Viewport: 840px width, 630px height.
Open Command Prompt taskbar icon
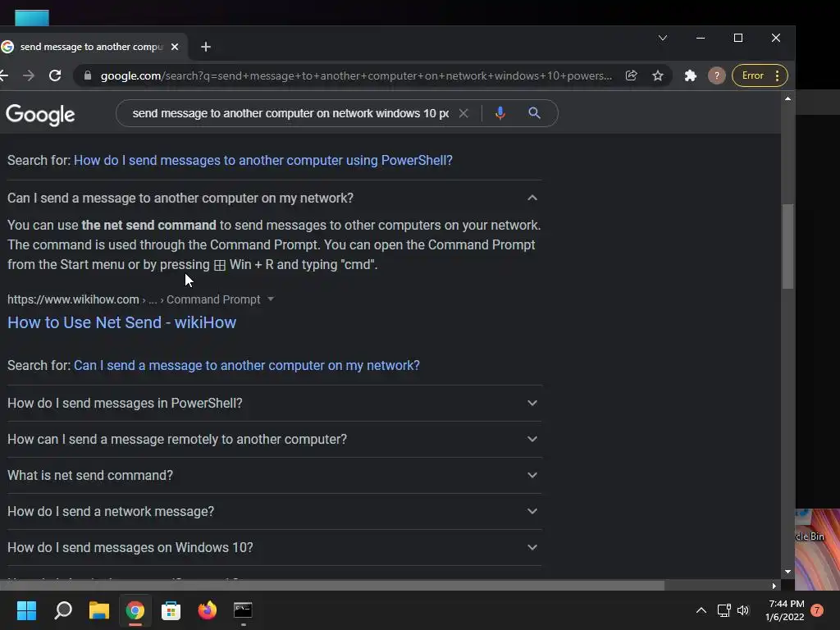(243, 610)
